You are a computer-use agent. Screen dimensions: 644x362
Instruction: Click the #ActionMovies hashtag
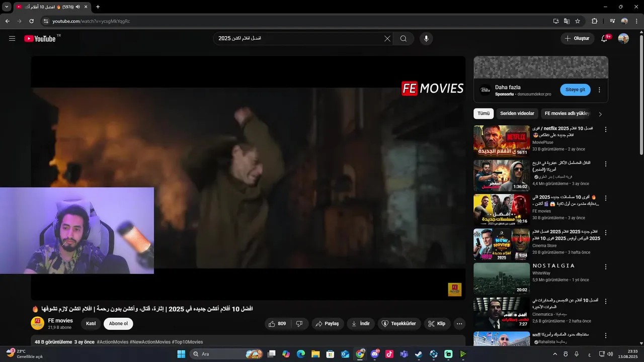tap(112, 342)
